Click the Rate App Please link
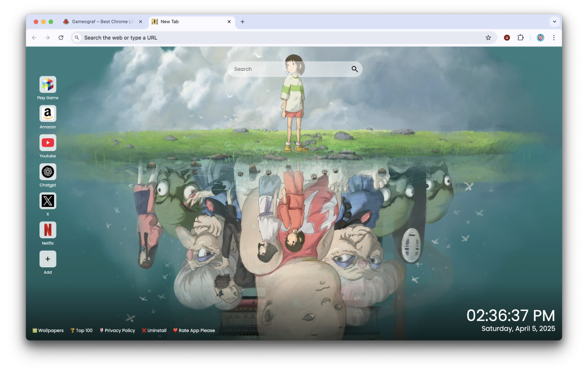This screenshot has width=588, height=368. click(x=194, y=330)
